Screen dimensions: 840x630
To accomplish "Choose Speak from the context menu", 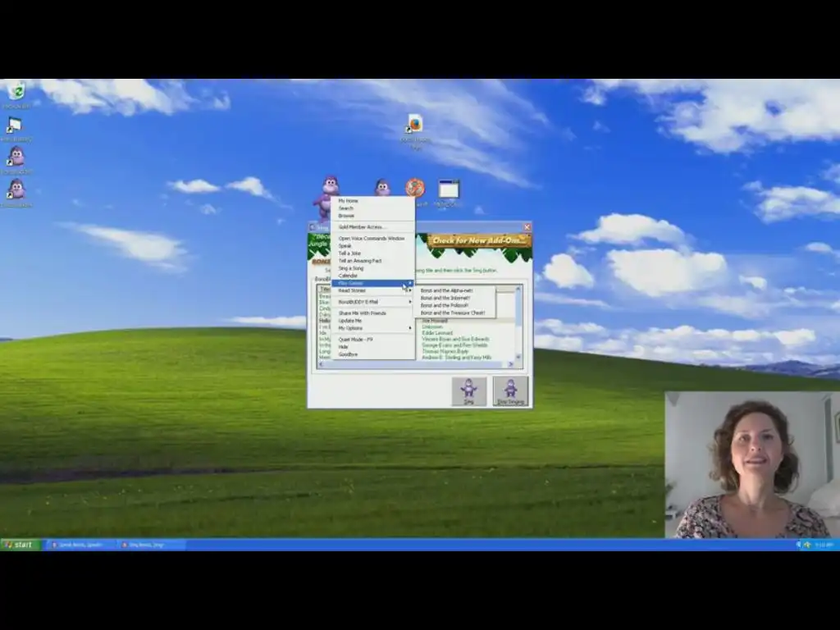I will pos(373,246).
